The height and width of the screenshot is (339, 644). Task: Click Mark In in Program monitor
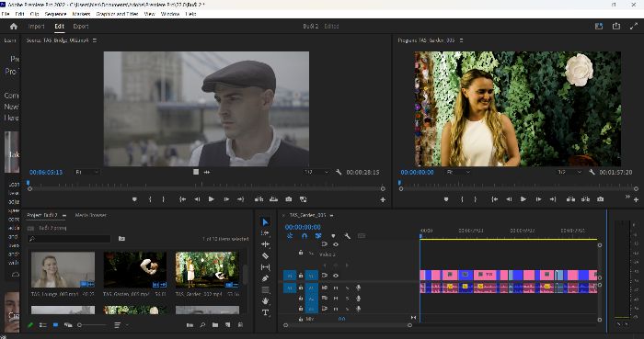(462, 199)
